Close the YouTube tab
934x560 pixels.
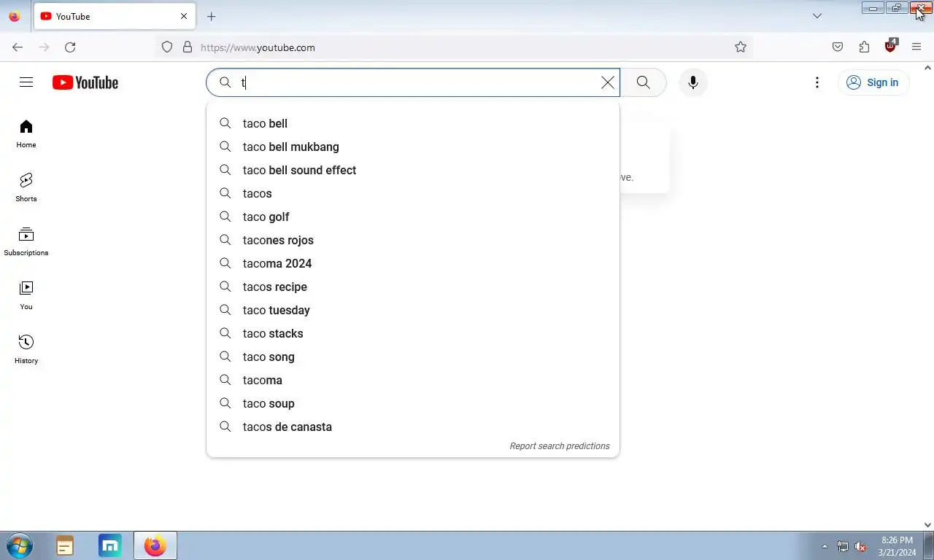coord(183,16)
